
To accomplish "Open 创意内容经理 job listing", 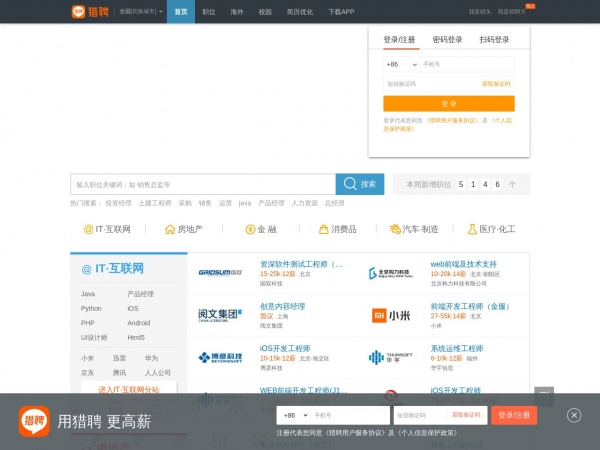I will 282,306.
